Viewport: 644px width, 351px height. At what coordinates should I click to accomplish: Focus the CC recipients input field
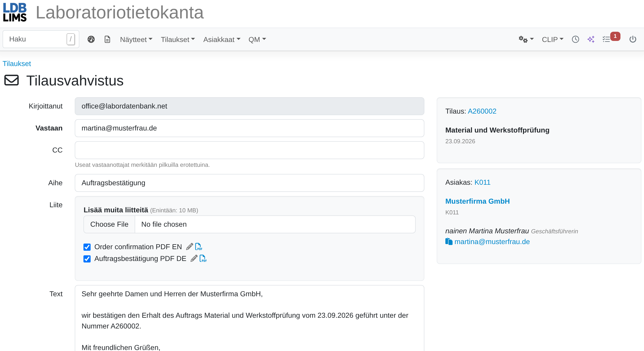(x=249, y=150)
